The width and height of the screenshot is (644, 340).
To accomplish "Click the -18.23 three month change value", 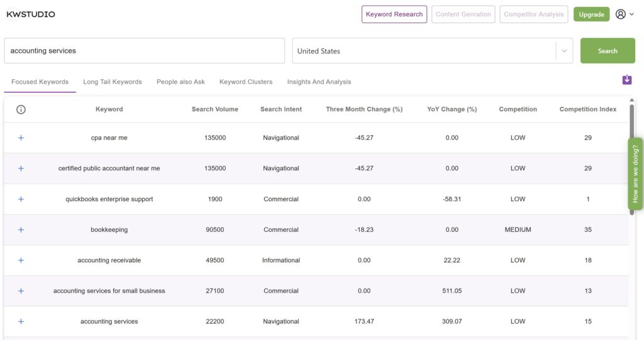I will point(364,229).
